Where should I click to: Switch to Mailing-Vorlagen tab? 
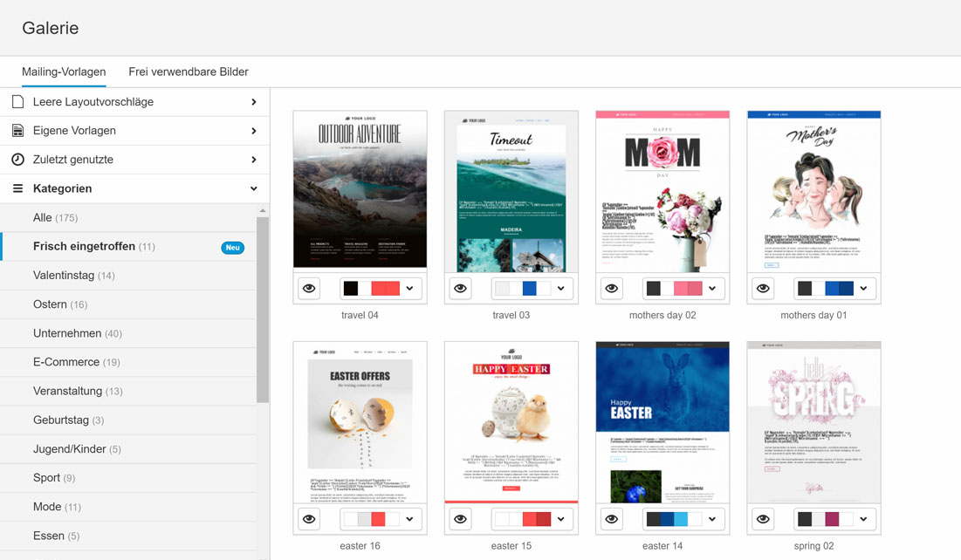[x=64, y=72]
